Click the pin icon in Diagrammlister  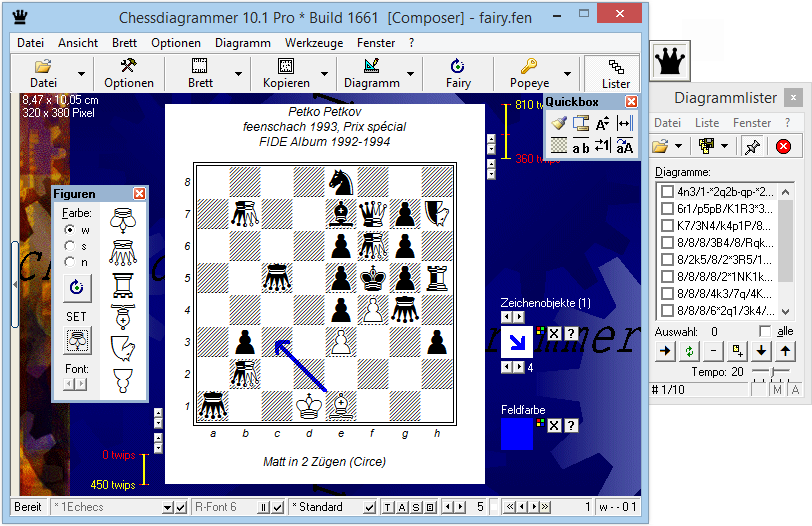coord(752,147)
